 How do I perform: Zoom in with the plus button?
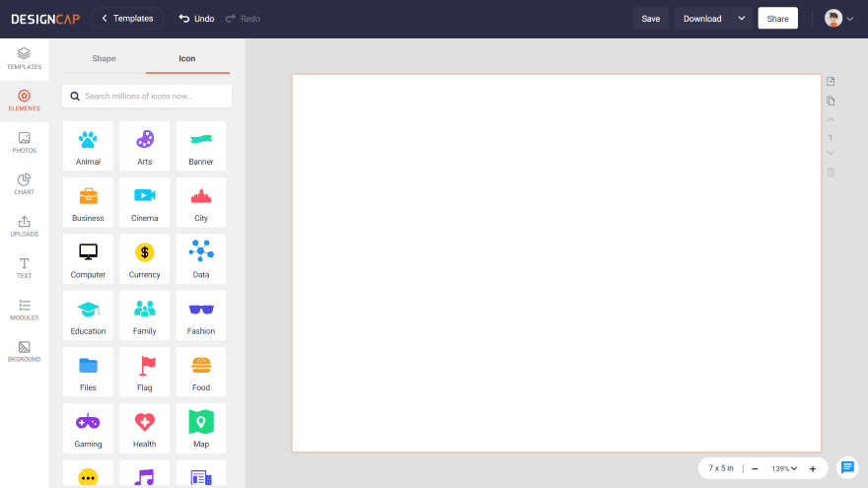[x=813, y=468]
